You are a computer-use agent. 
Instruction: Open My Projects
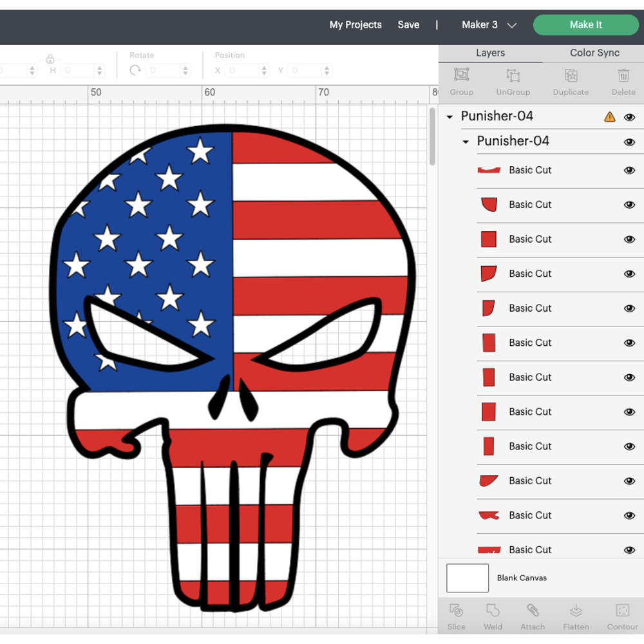[355, 24]
